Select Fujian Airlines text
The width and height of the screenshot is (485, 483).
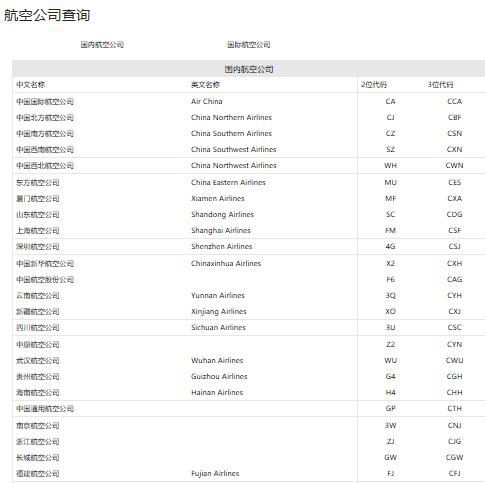pos(215,473)
